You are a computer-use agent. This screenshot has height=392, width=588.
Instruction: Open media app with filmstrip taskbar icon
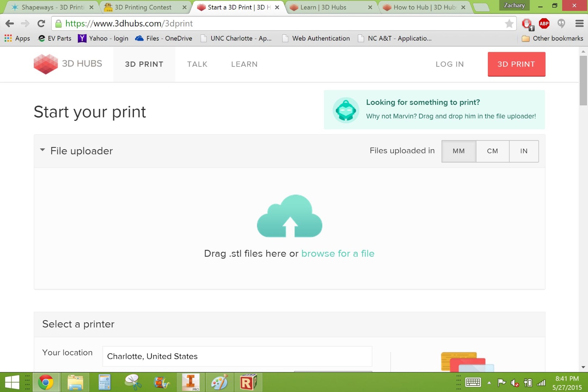(162, 383)
